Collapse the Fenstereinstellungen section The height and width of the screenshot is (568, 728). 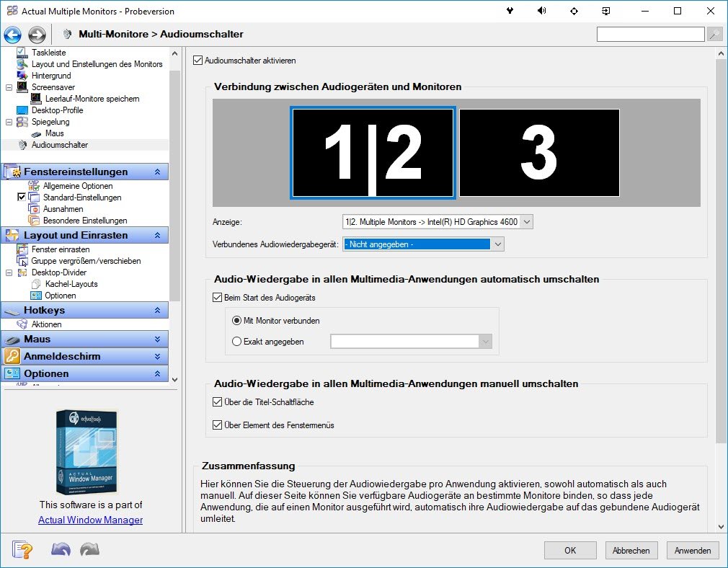point(157,172)
